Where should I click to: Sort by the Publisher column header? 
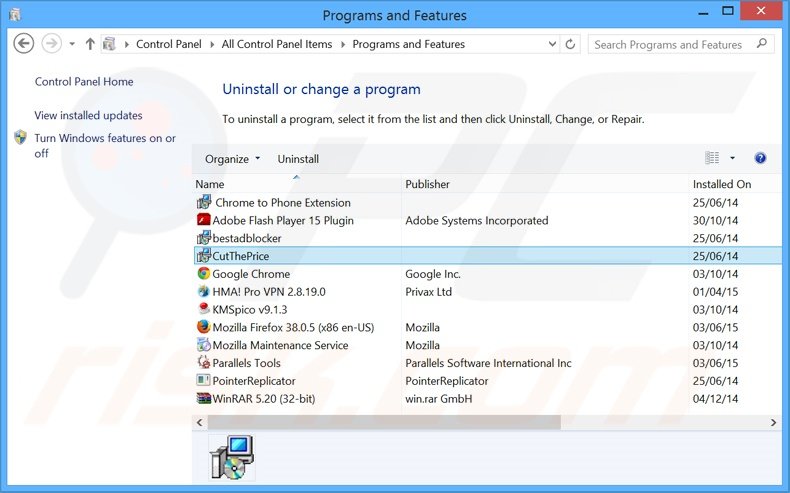[427, 184]
